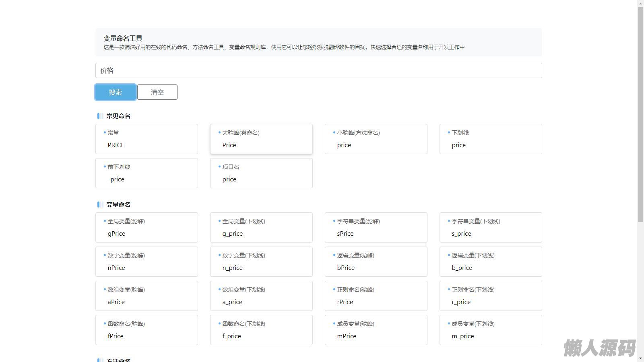
Task: Select the 数组变量(驼峰) aPrice card
Action: pyautogui.click(x=147, y=296)
